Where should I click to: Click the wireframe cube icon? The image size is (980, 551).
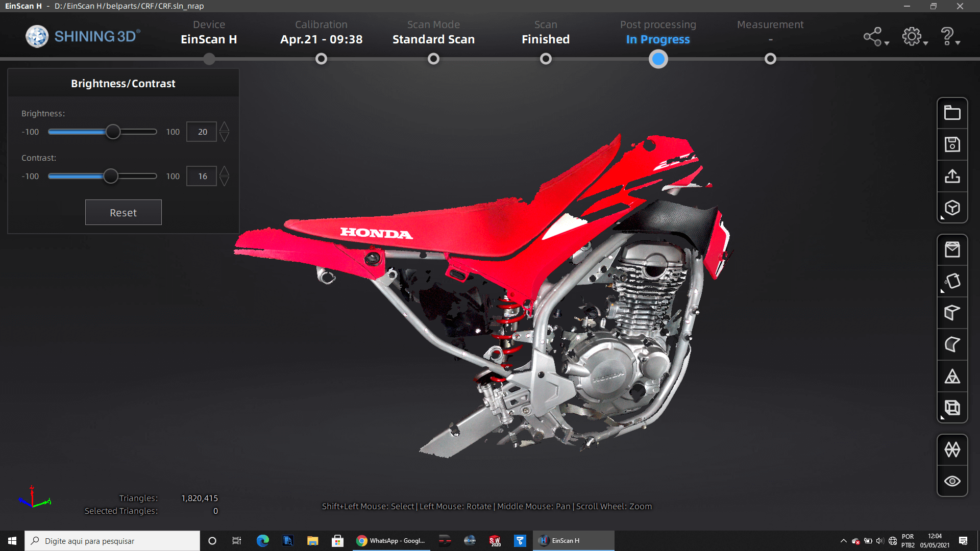952,408
